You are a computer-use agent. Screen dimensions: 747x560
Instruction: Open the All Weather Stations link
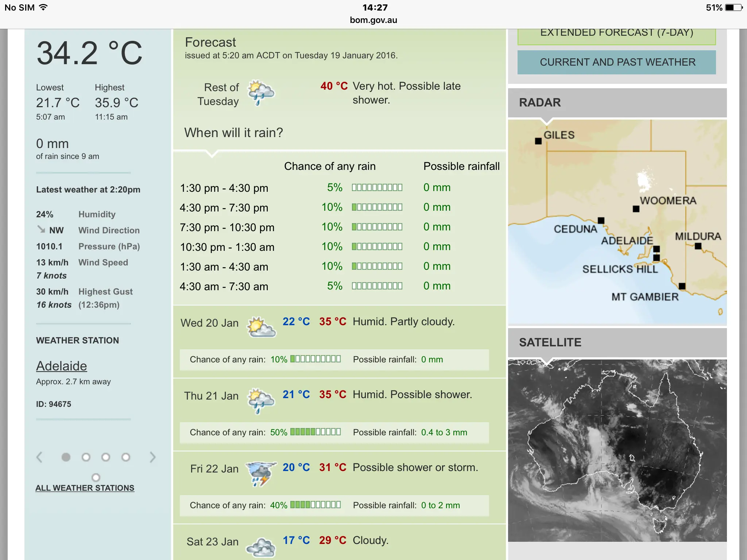tap(85, 488)
